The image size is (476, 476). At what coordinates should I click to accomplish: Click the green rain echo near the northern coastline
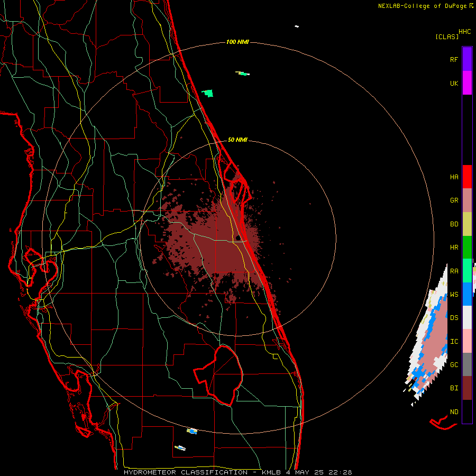[208, 93]
